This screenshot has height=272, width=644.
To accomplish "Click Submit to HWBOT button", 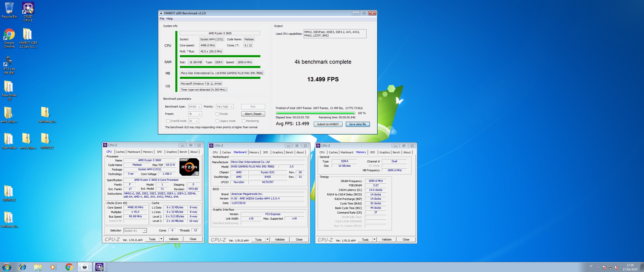I will coord(328,124).
